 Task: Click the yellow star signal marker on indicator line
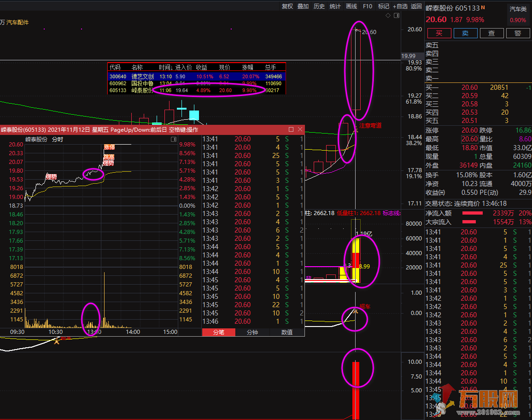pyautogui.click(x=57, y=341)
